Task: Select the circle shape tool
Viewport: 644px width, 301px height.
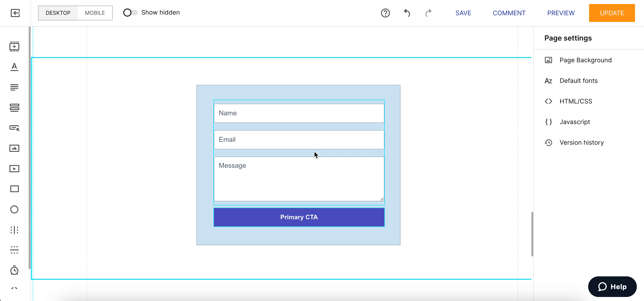Action: pos(14,209)
